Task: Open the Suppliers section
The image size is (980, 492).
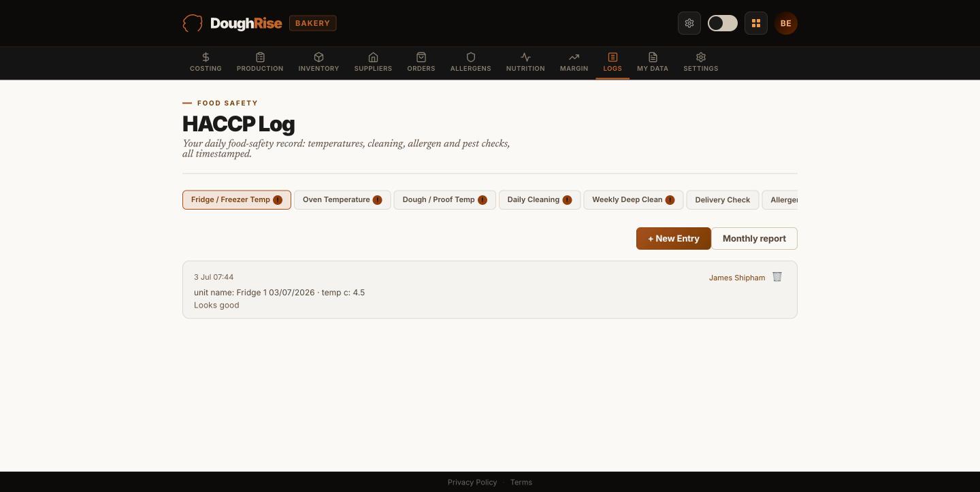Action: 373,62
